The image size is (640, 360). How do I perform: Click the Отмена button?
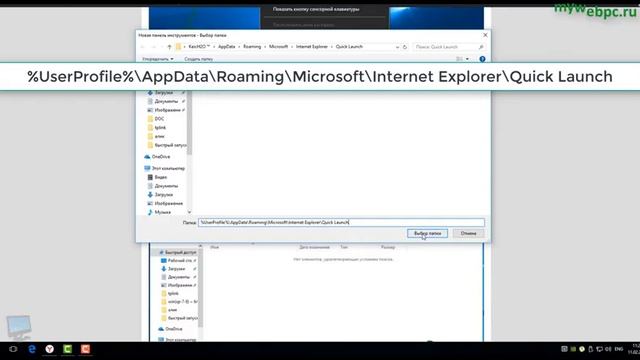[x=469, y=233]
